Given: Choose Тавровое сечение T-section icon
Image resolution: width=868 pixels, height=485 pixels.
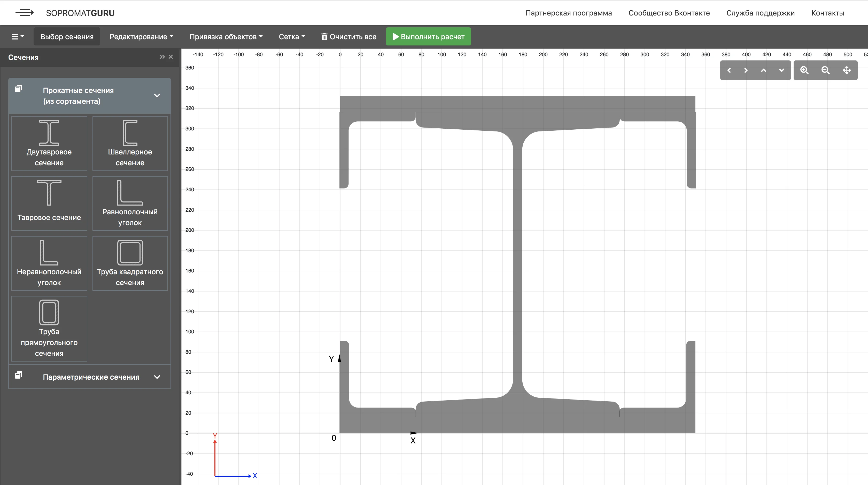Looking at the screenshot, I should [x=49, y=204].
